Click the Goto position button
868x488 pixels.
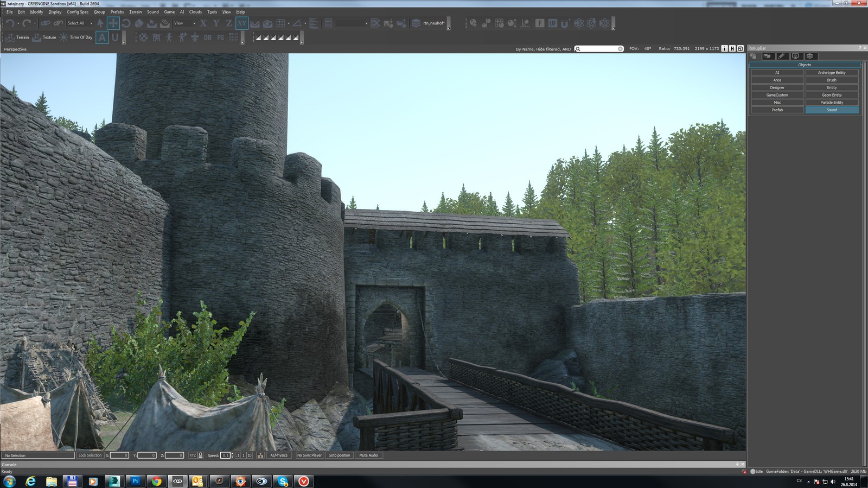(339, 455)
